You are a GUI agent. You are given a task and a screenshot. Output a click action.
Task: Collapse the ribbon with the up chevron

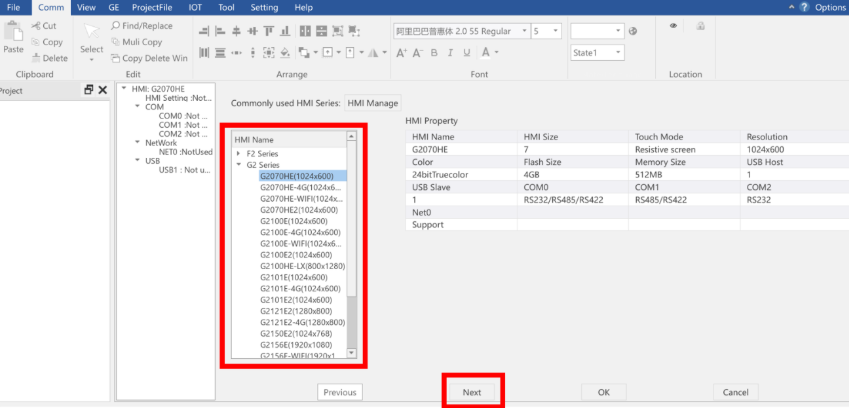point(792,8)
